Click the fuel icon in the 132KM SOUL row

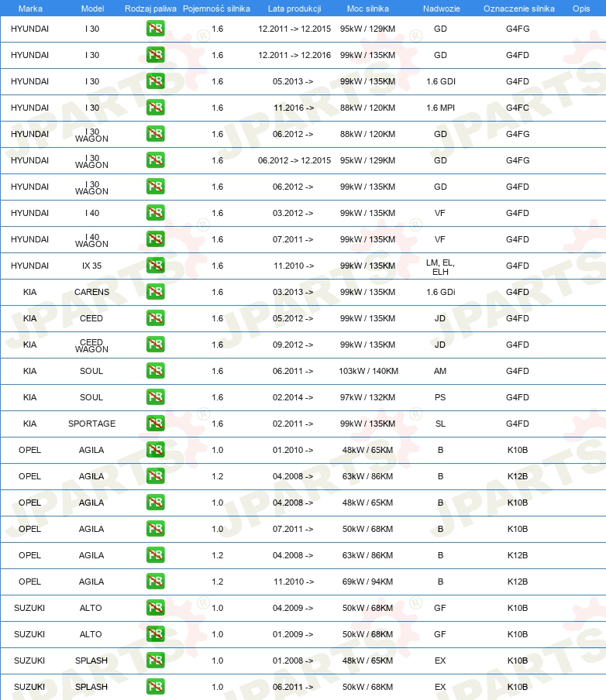155,397
